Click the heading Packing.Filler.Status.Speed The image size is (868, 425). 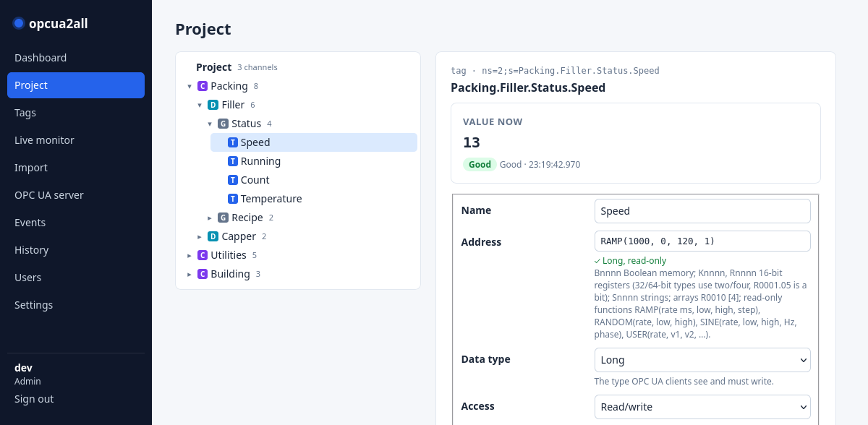pos(528,88)
